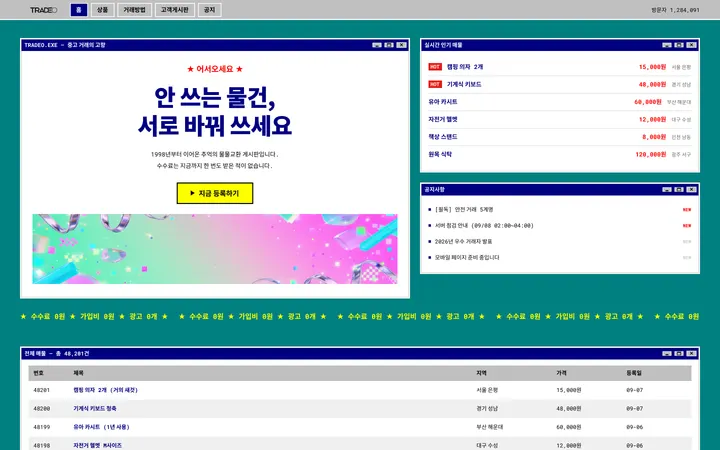The image size is (720, 450).
Task: Click the 120,000원 price for 원목 식탁
Action: pyautogui.click(x=651, y=155)
